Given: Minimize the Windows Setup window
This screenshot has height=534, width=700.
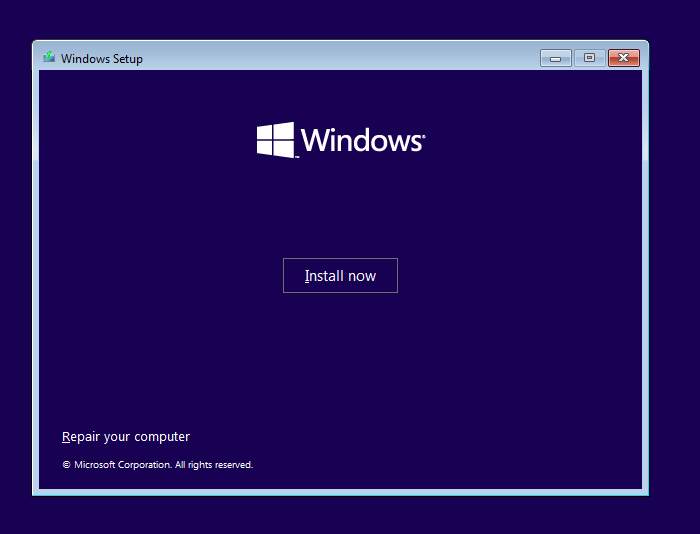Looking at the screenshot, I should pyautogui.click(x=555, y=58).
